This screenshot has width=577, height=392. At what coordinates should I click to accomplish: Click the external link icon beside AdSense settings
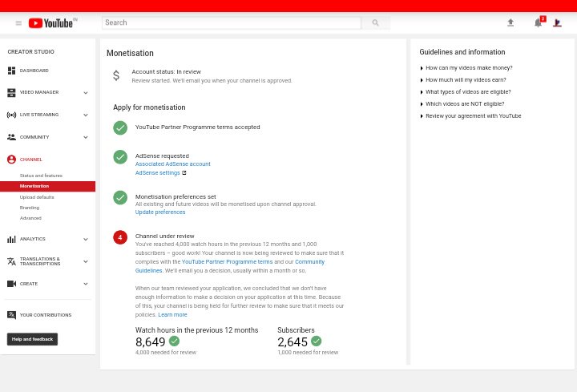184,172
